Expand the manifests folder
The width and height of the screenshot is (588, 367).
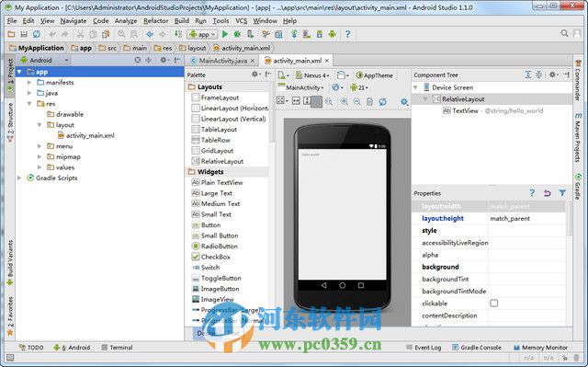(x=29, y=82)
